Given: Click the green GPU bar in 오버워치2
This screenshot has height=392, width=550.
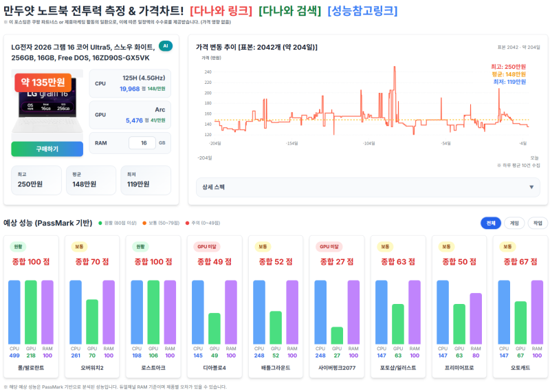Looking at the screenshot, I should (92, 321).
